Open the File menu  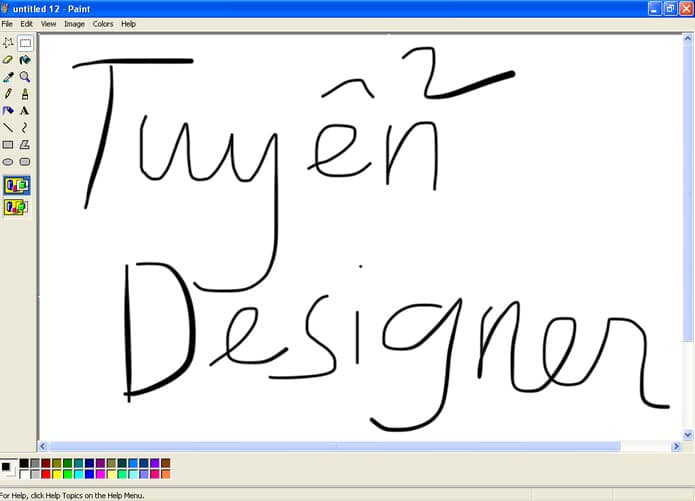pos(7,24)
